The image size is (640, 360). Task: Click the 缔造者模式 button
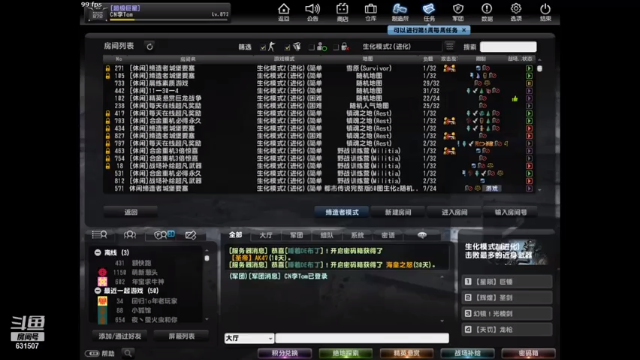pyautogui.click(x=342, y=212)
